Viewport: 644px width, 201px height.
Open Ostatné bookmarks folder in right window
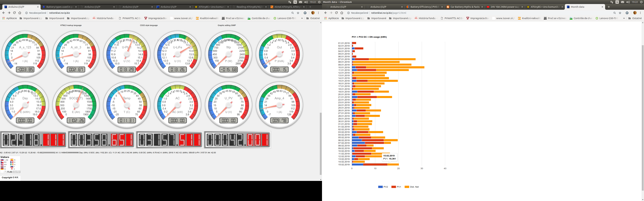[635, 18]
